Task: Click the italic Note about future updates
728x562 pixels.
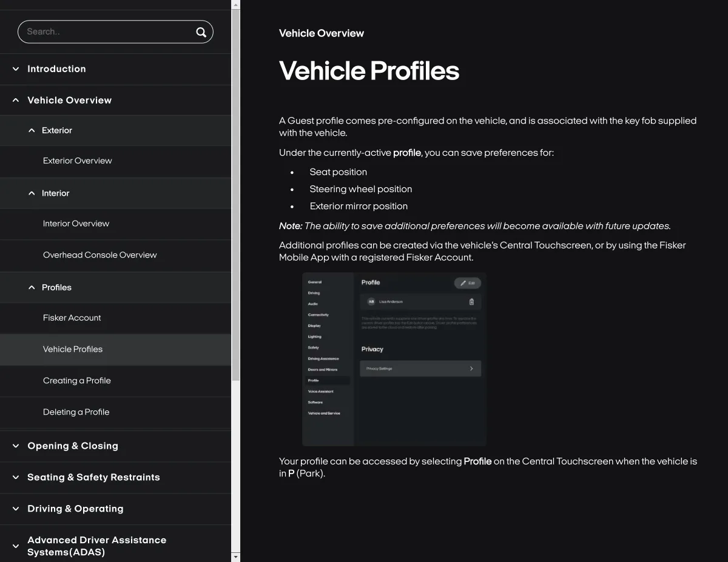Action: tap(475, 226)
